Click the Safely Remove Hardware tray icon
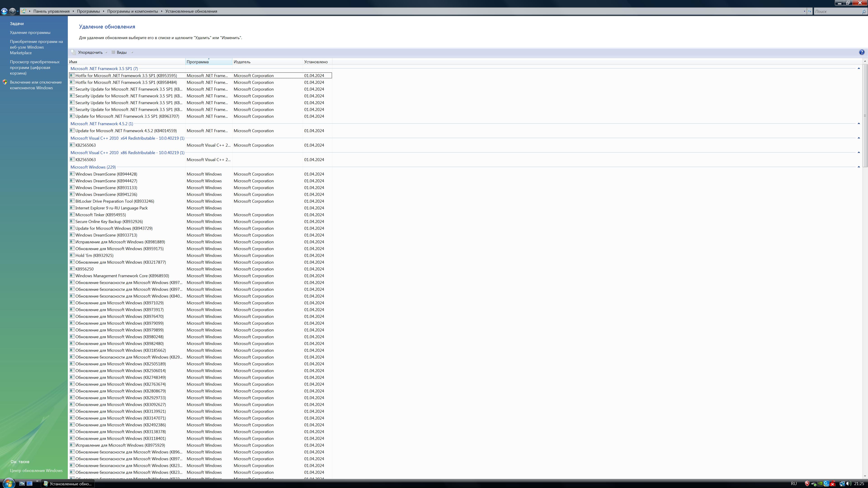The width and height of the screenshot is (868, 488). click(814, 484)
